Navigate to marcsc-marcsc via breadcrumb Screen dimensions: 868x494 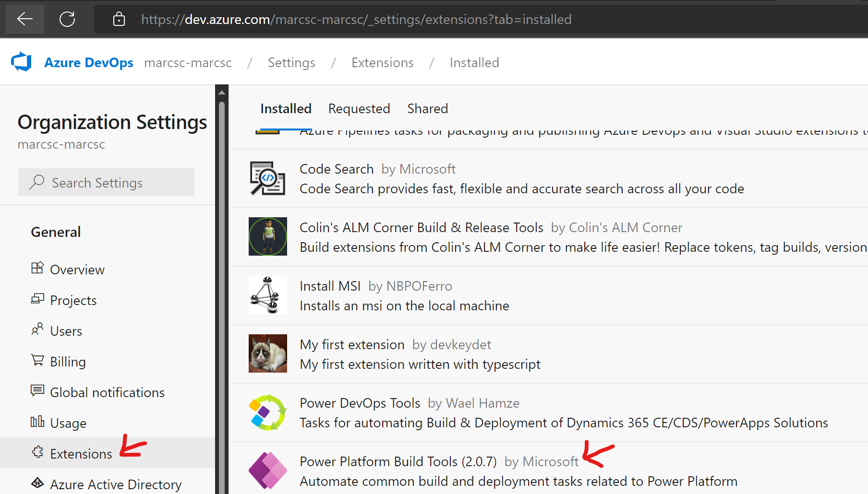188,62
